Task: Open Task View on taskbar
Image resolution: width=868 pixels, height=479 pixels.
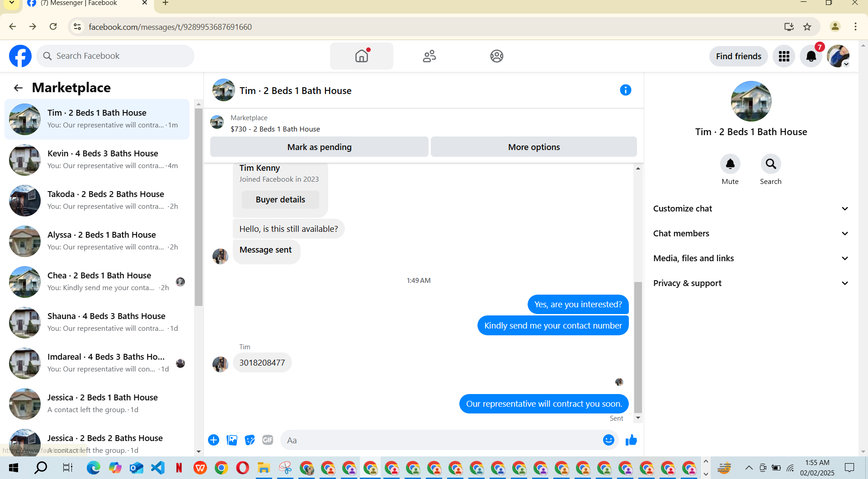Action: [x=67, y=468]
